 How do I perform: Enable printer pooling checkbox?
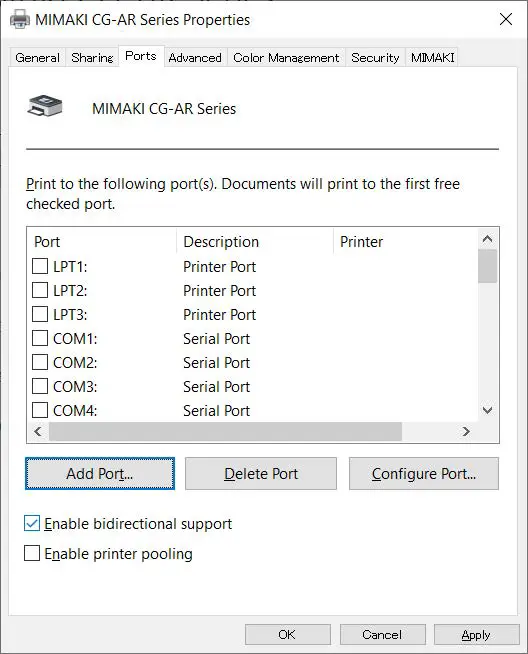[x=32, y=553]
